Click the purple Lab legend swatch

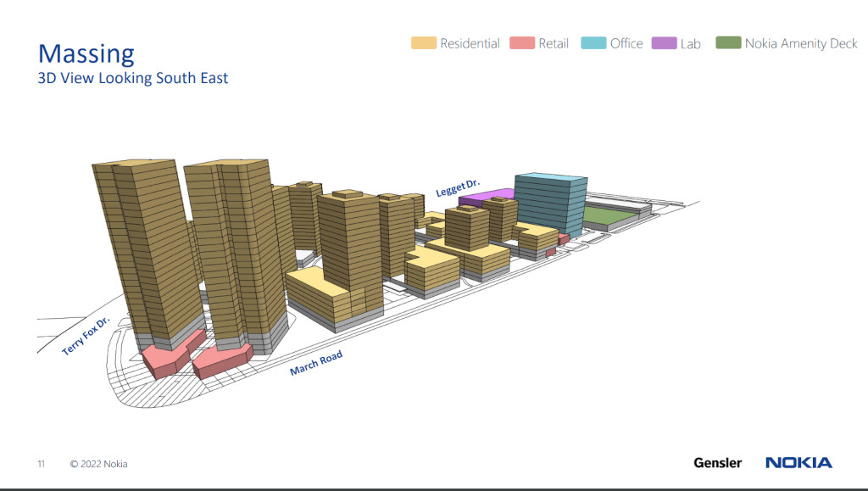pyautogui.click(x=663, y=43)
